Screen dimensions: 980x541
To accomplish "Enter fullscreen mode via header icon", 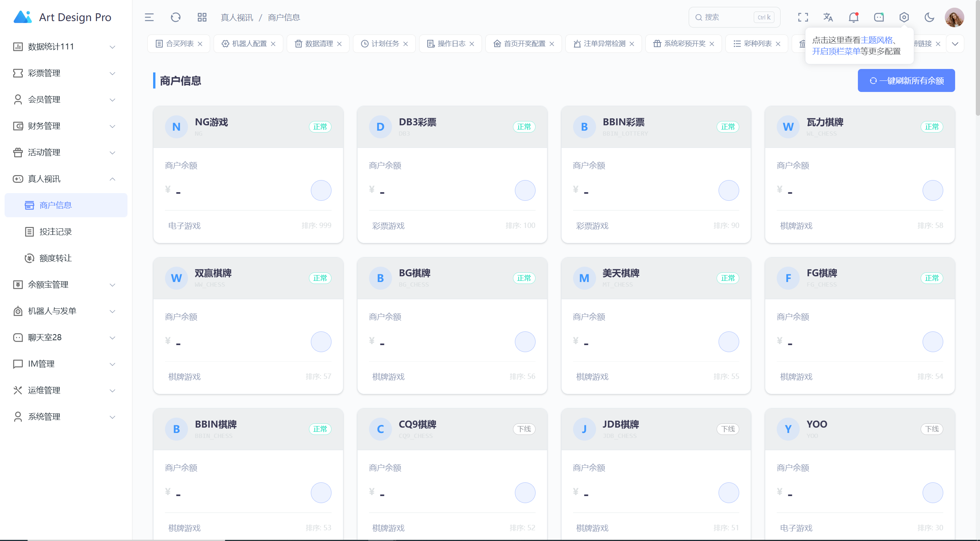I will [x=803, y=17].
